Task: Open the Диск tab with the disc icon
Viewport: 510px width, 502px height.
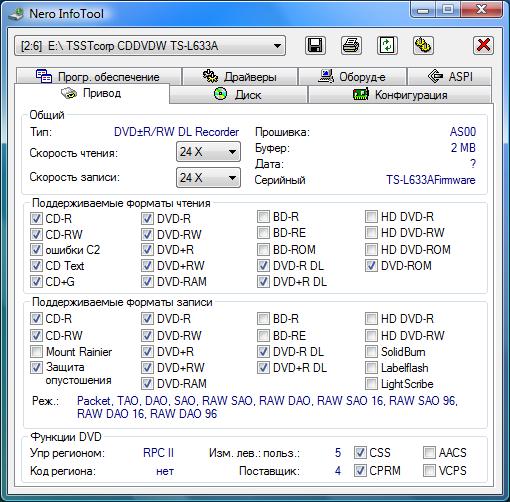Action: click(x=220, y=94)
